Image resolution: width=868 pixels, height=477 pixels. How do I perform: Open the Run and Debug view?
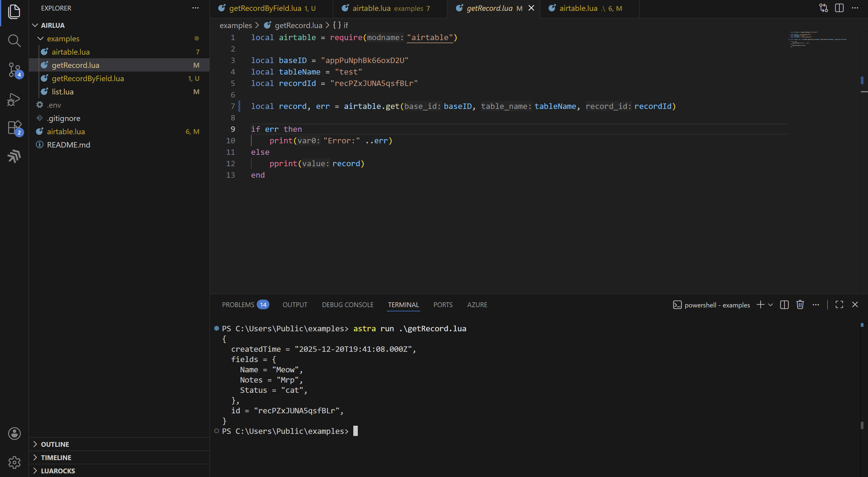[x=14, y=99]
